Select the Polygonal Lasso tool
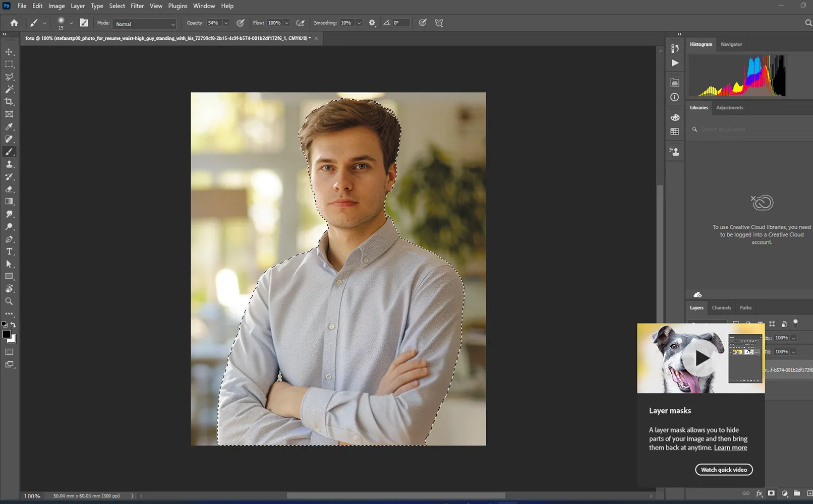 coord(9,77)
